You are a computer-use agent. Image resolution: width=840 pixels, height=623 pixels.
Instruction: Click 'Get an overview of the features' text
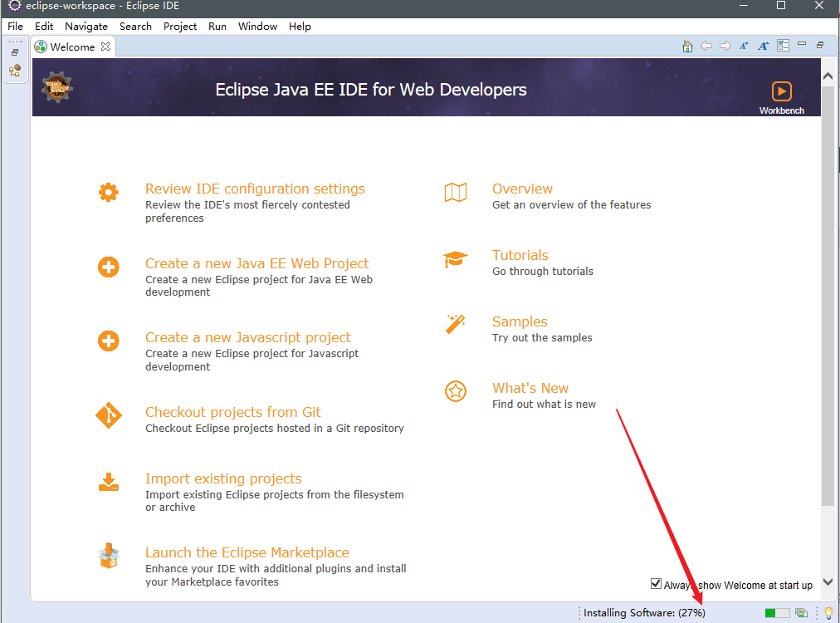click(572, 205)
